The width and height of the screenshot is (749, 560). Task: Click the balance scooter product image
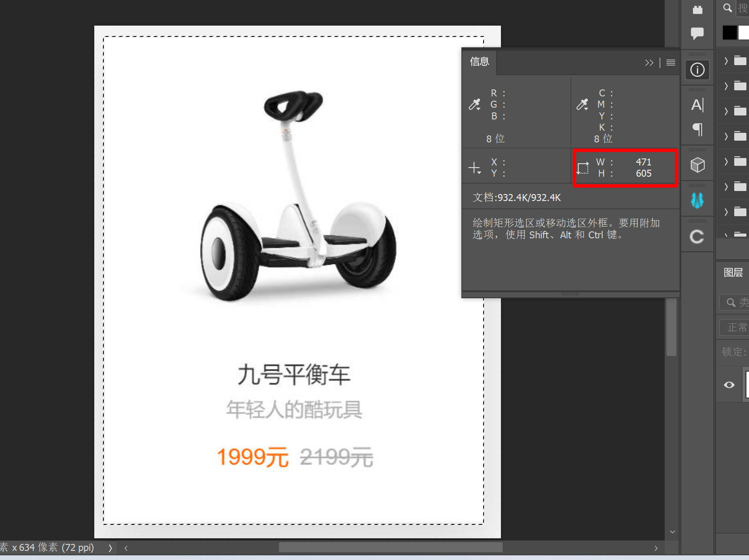(298, 195)
